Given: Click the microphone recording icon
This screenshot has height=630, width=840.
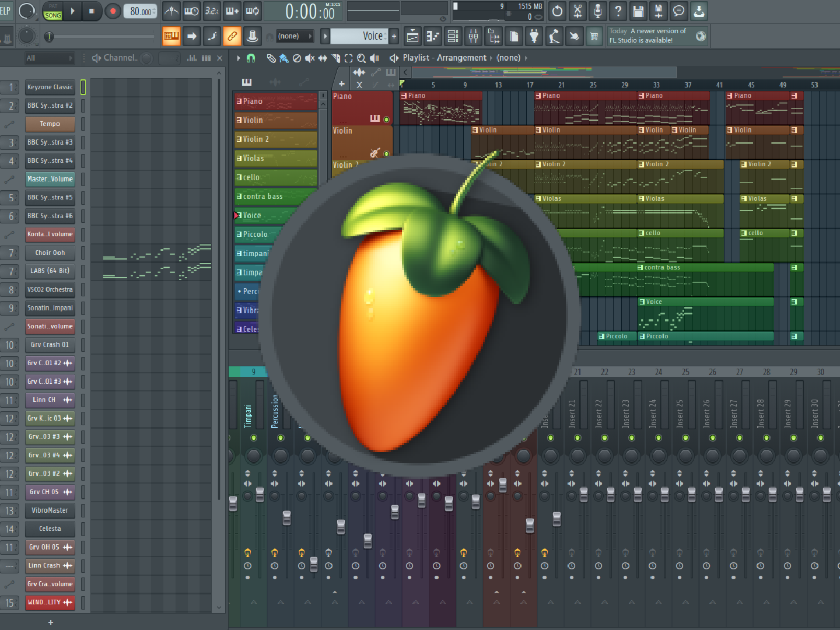Looking at the screenshot, I should click(598, 11).
